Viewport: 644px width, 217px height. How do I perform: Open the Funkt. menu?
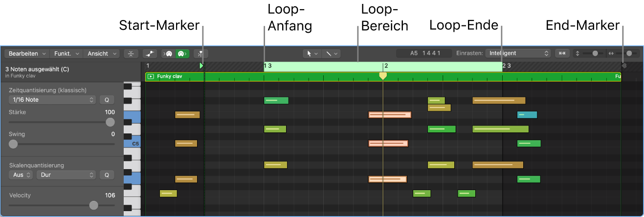coord(66,54)
